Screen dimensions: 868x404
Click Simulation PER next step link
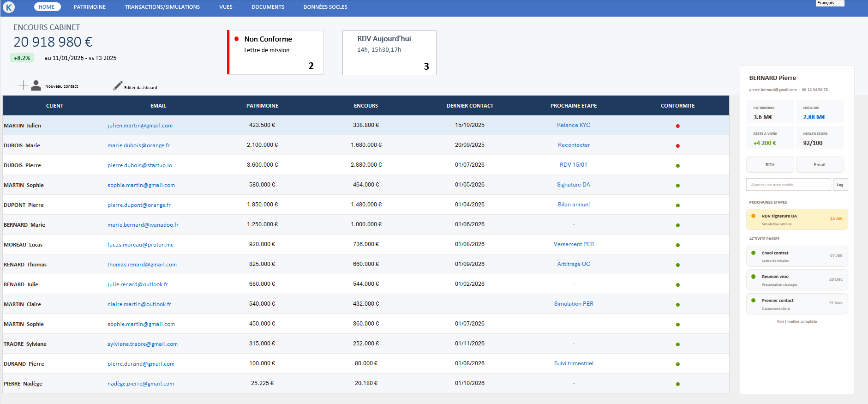click(x=574, y=304)
